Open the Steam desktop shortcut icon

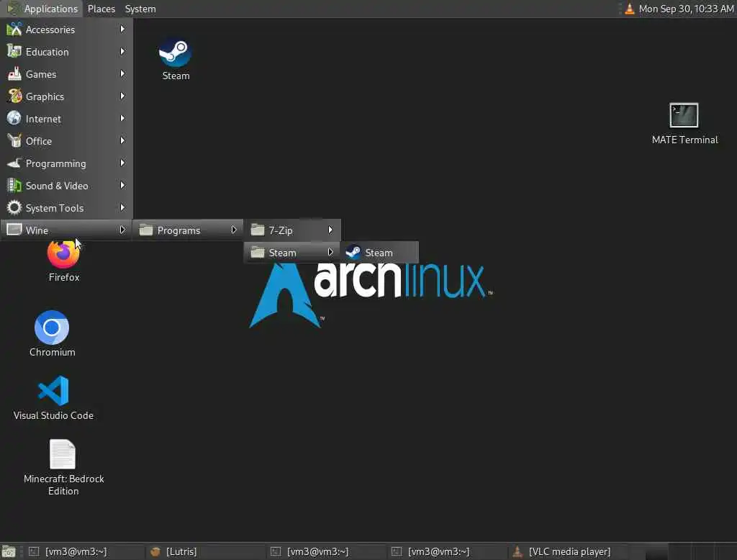tap(175, 53)
